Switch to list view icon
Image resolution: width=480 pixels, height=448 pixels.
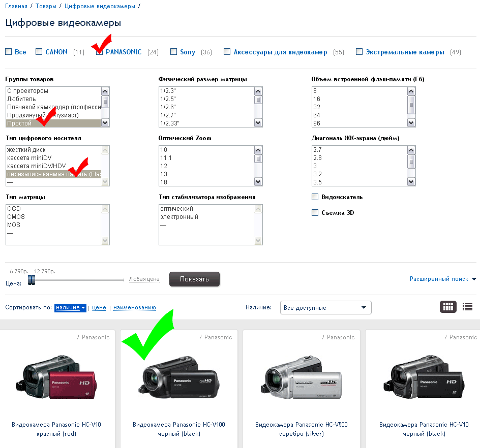coord(467,307)
